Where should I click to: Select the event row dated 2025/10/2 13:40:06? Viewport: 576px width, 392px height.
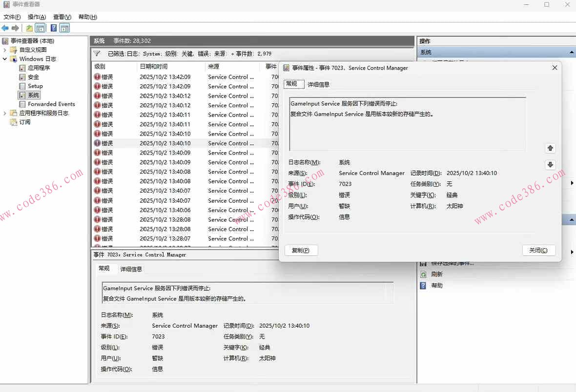click(x=185, y=210)
